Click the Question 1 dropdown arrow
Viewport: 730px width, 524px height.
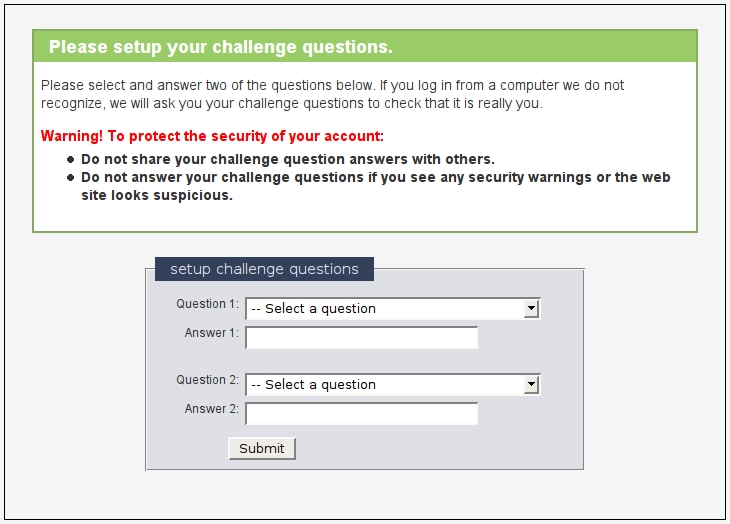point(532,308)
